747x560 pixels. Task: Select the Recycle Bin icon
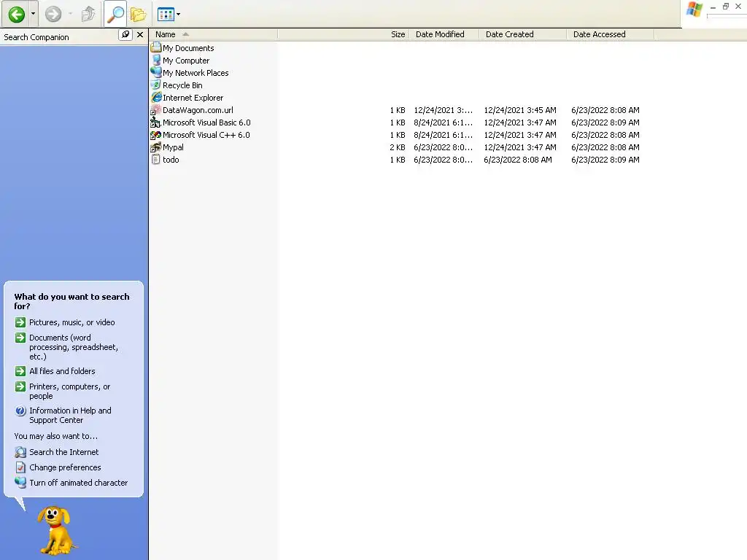pos(156,85)
